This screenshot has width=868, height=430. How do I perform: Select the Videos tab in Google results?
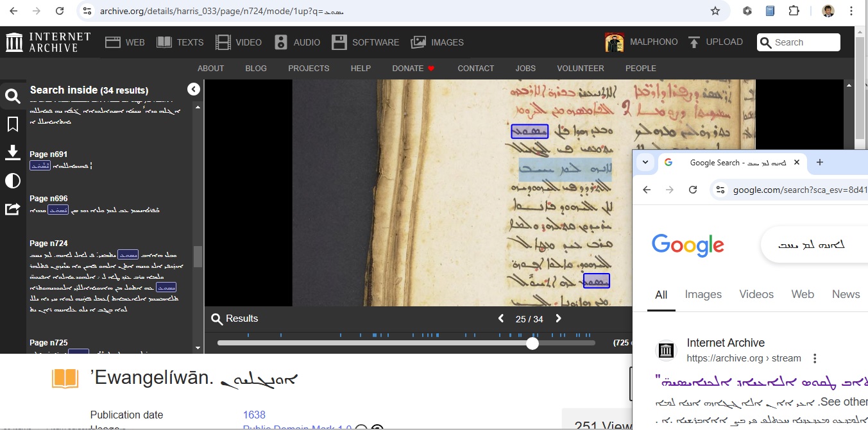click(x=756, y=295)
